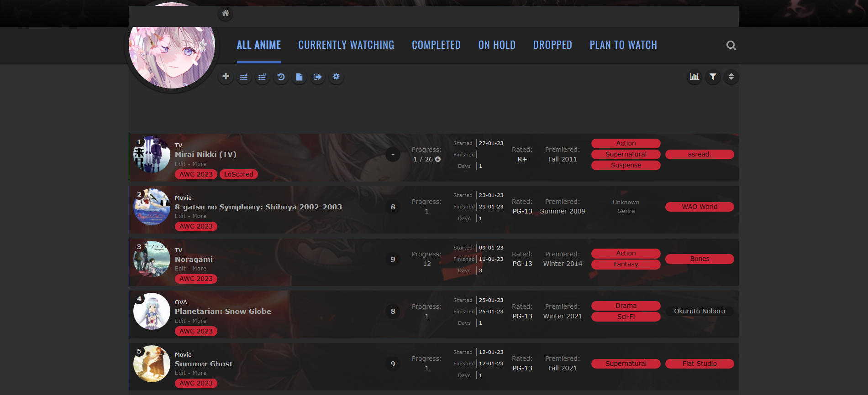Click the list icon marked M
868x395 pixels.
click(262, 77)
